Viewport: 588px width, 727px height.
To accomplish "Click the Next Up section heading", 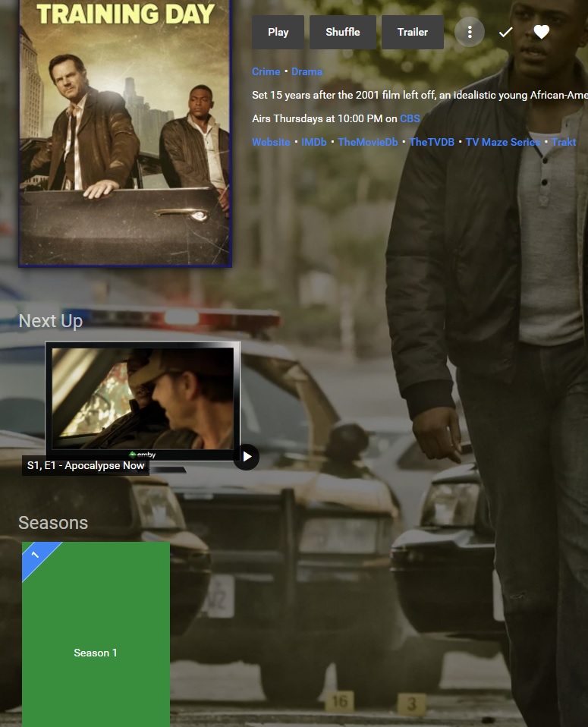I will tap(51, 321).
